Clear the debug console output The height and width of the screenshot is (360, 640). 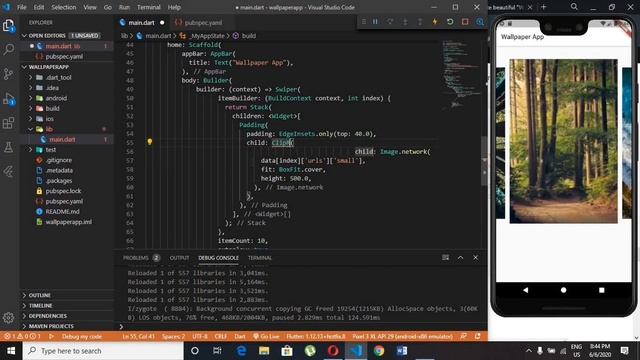445,258
